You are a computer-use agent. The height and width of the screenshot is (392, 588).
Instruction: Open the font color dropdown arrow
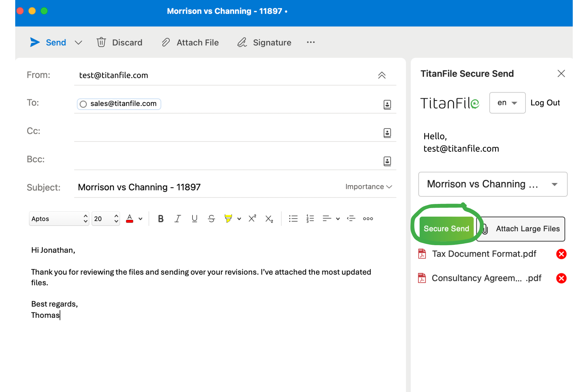tap(140, 219)
